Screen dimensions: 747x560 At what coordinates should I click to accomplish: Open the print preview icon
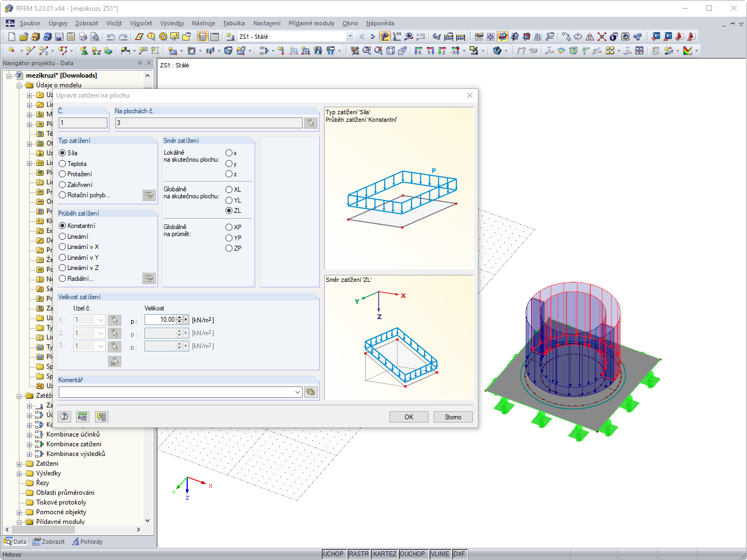coord(95,37)
